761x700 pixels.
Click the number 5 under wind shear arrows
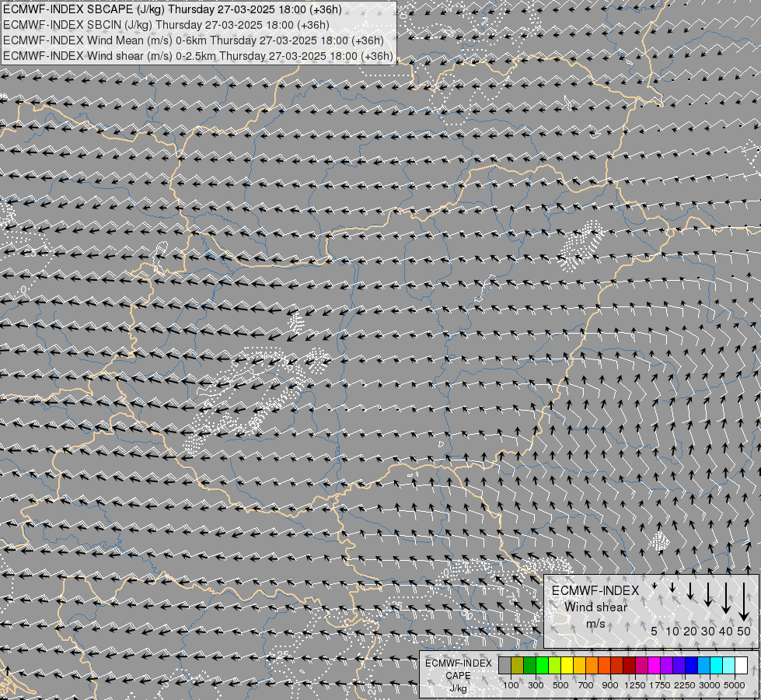click(655, 631)
